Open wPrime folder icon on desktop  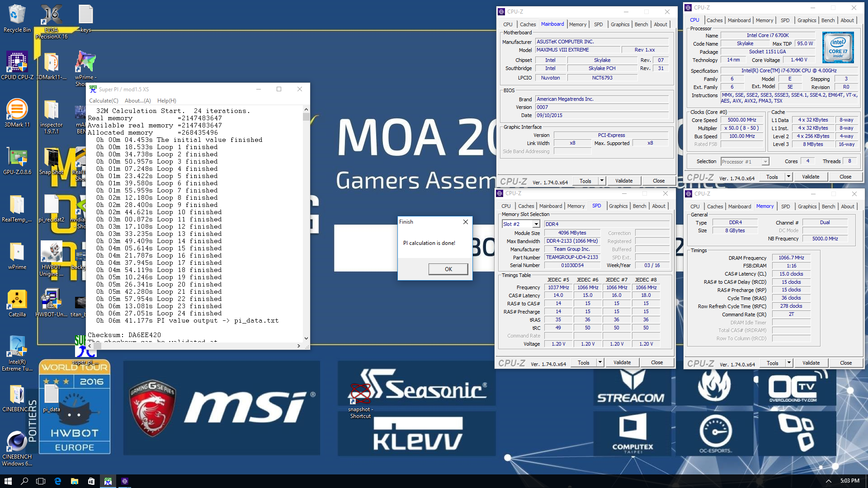17,255
